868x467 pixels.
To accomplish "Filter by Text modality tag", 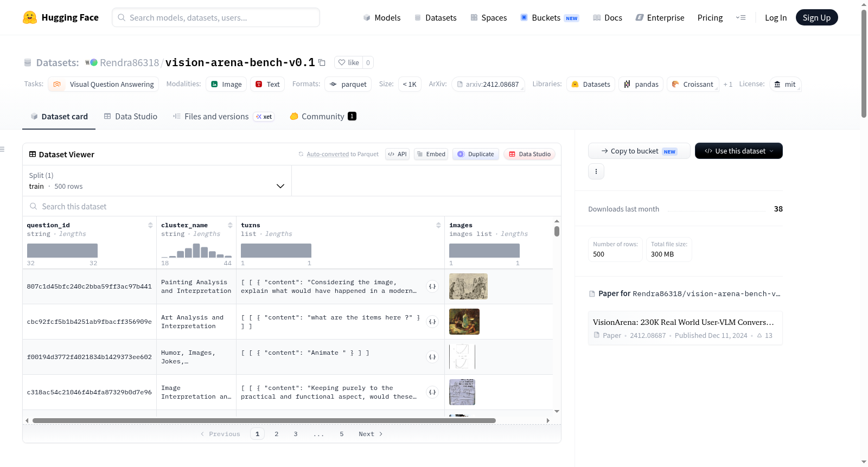I will [267, 84].
